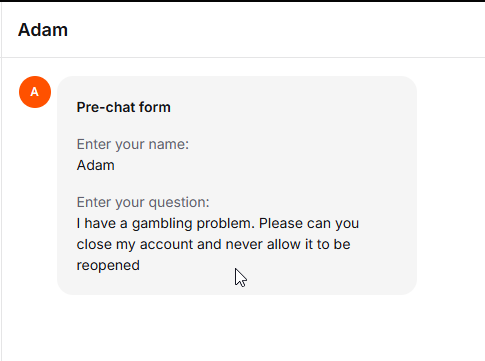This screenshot has width=485, height=361.
Task: Click the word problem in the message
Action: point(226,224)
